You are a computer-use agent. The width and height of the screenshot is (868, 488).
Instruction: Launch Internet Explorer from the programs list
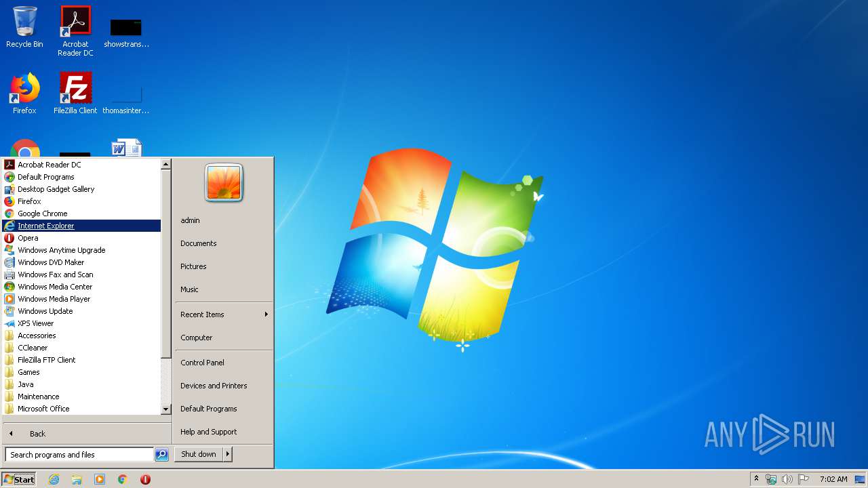81,226
